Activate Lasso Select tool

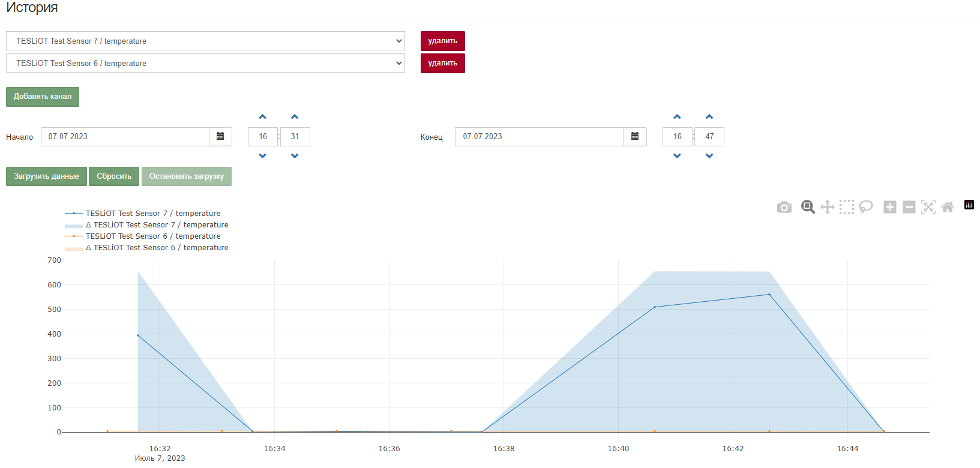point(866,207)
